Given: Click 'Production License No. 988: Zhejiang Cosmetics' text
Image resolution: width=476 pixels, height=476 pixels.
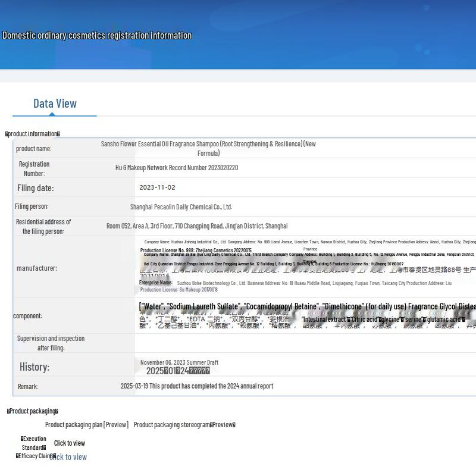Looking at the screenshot, I should pyautogui.click(x=196, y=250).
